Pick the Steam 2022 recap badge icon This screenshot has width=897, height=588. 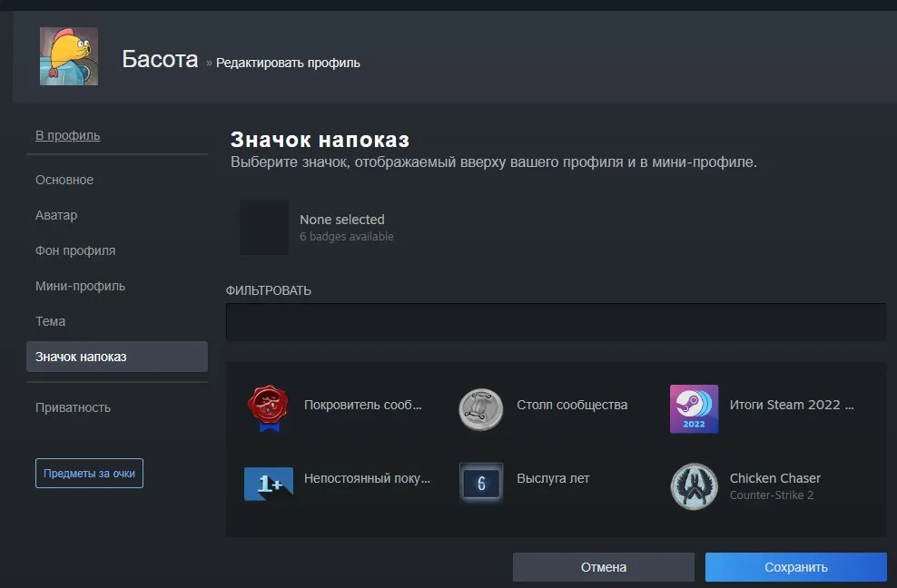coord(694,409)
